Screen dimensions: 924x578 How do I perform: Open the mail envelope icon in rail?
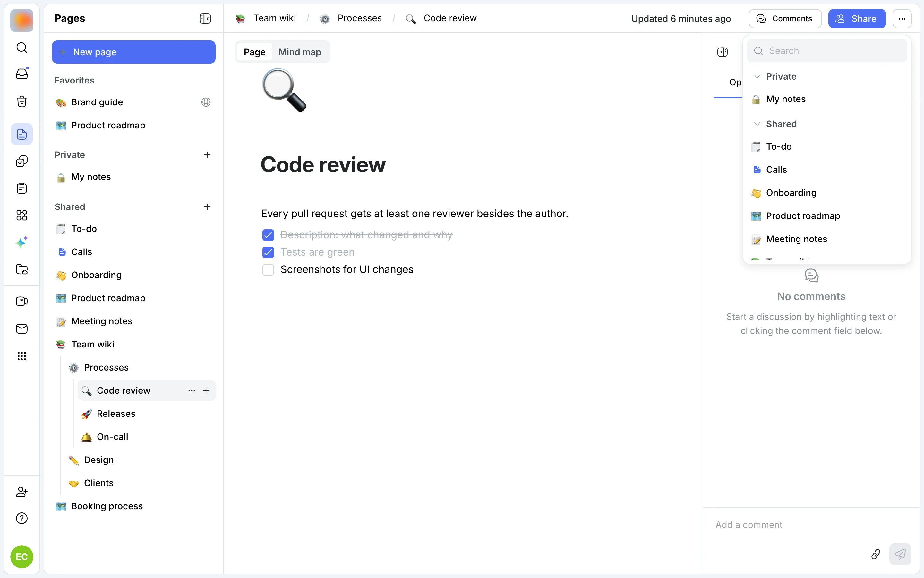point(22,329)
